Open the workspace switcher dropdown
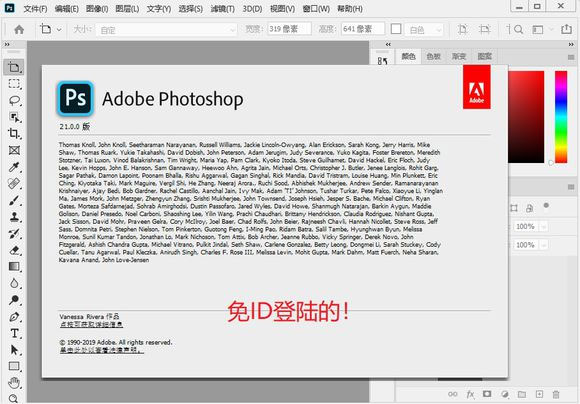 542,29
